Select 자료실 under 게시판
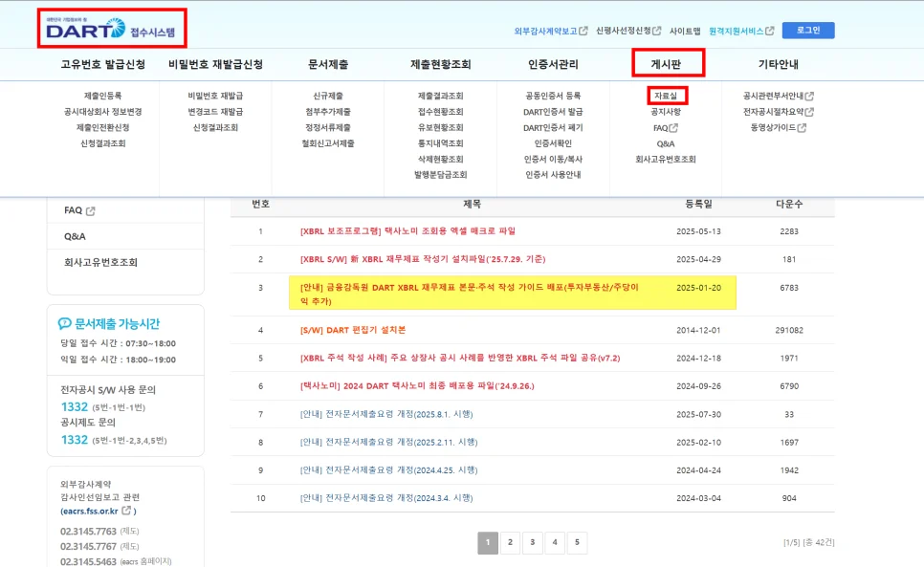Viewport: 924px width, 567px height. click(666, 96)
